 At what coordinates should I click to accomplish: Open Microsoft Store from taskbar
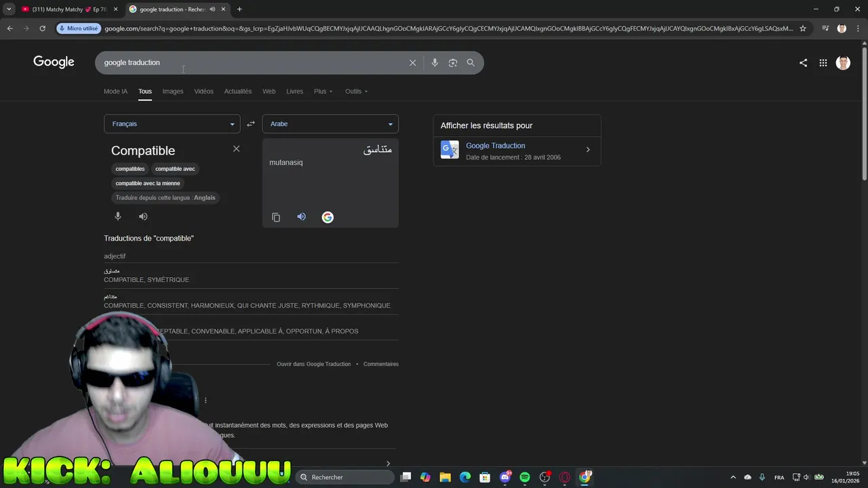coord(485,477)
